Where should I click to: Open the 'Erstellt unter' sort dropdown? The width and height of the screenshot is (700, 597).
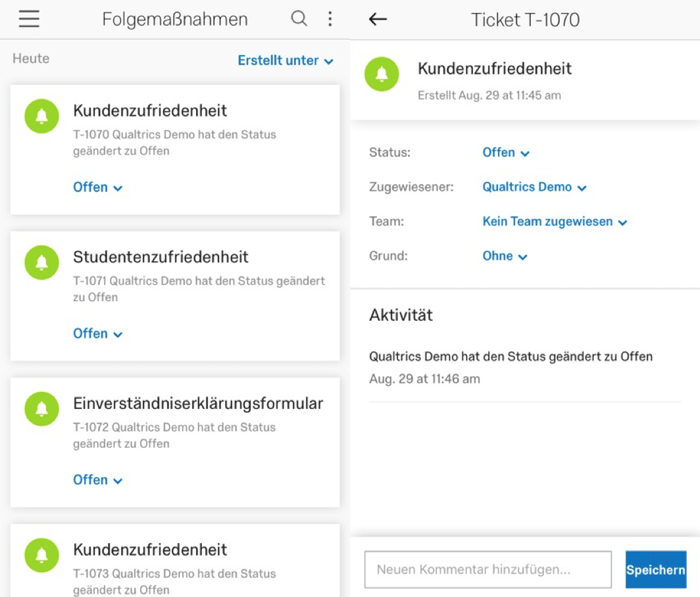tap(286, 60)
